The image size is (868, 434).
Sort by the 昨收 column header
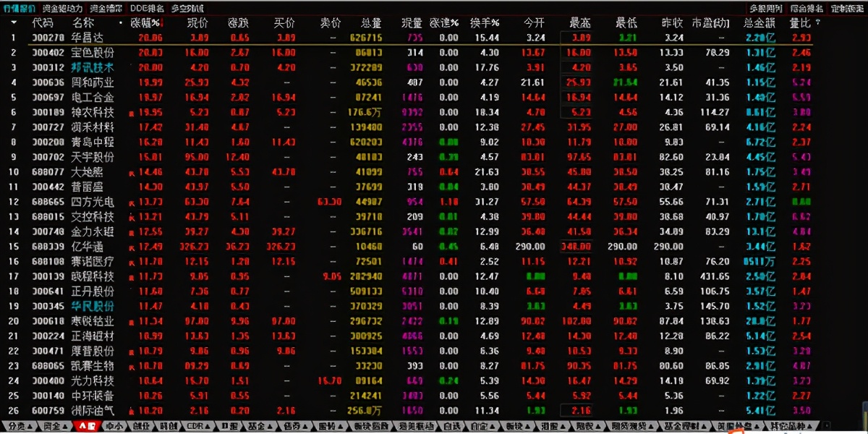[673, 22]
